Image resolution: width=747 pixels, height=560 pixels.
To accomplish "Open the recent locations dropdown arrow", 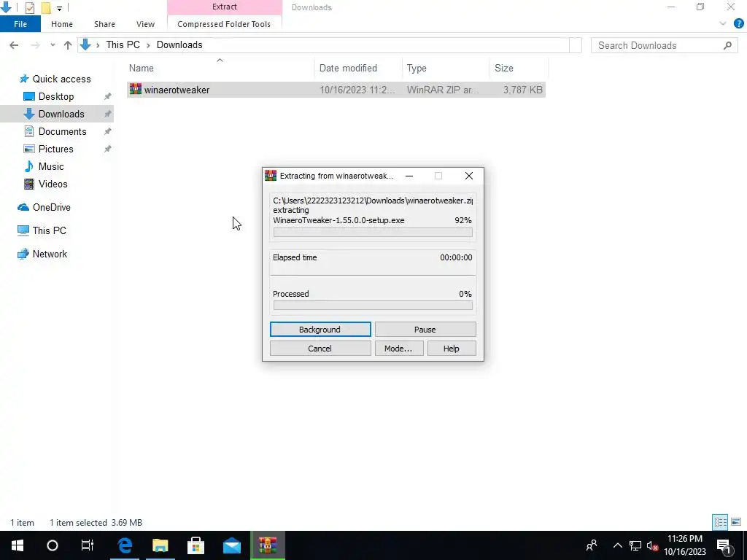I will (x=53, y=45).
